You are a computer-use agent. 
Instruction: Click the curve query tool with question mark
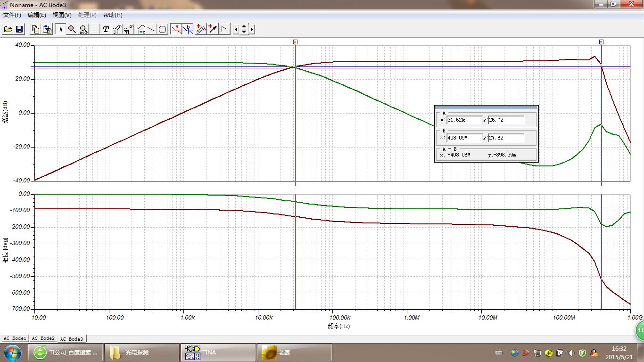pyautogui.click(x=128, y=29)
